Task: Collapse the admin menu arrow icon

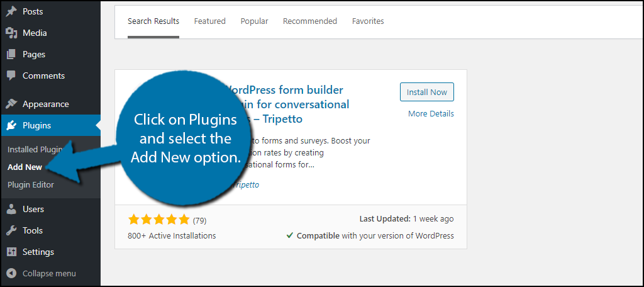Action: pyautogui.click(x=11, y=273)
